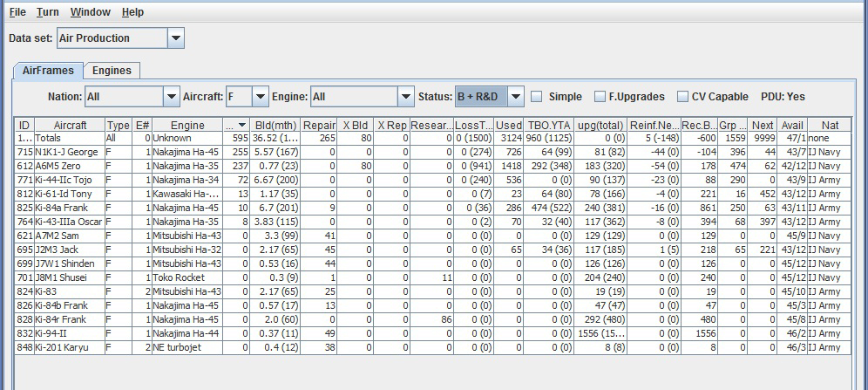Sort by the Nat column header

point(830,125)
